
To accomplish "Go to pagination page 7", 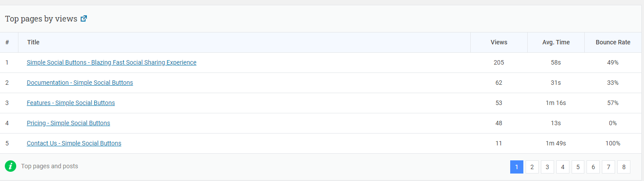I will point(608,167).
